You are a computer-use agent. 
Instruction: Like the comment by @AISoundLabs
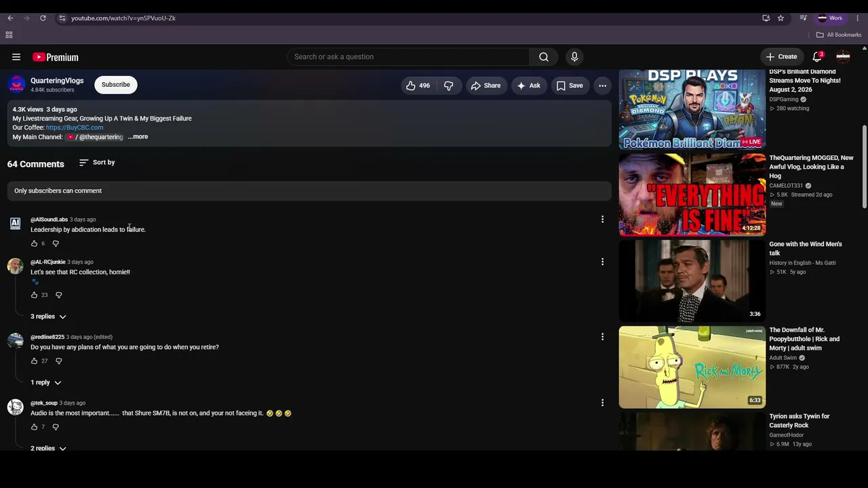pyautogui.click(x=34, y=243)
